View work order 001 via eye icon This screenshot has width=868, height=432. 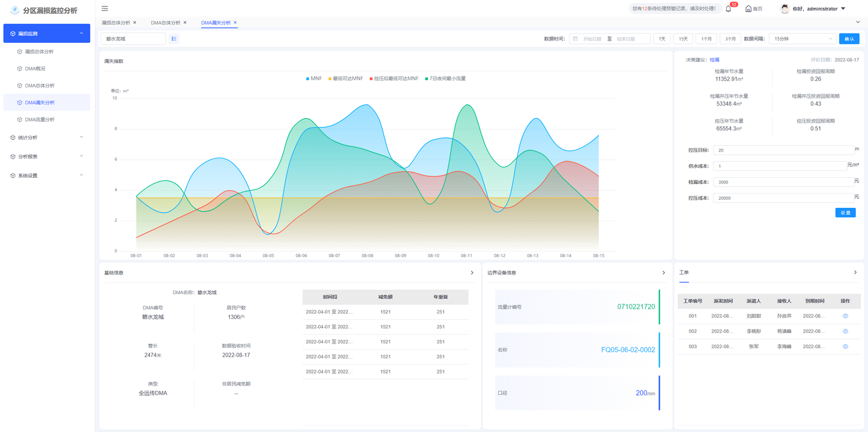[x=845, y=316]
